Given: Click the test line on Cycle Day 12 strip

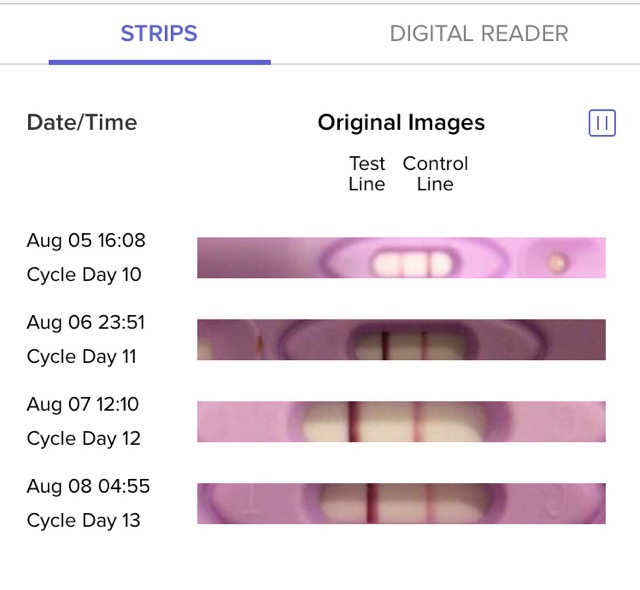Looking at the screenshot, I should click(x=353, y=421).
